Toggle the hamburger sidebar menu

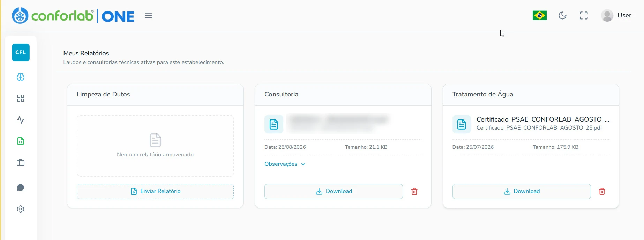coord(148,16)
